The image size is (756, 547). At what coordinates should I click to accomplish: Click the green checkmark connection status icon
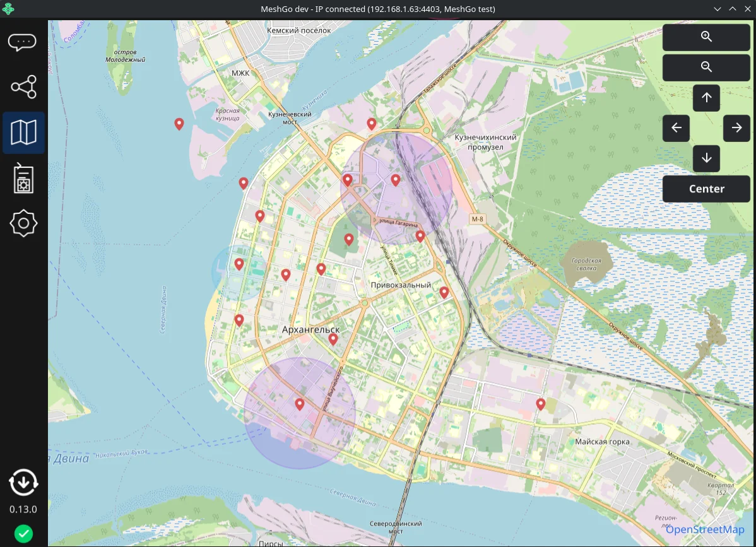point(23,534)
